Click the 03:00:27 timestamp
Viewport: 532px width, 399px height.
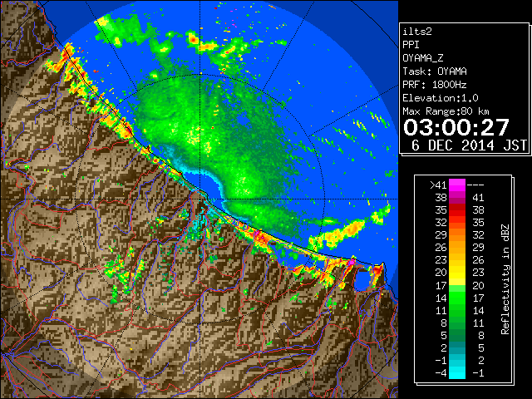456,127
